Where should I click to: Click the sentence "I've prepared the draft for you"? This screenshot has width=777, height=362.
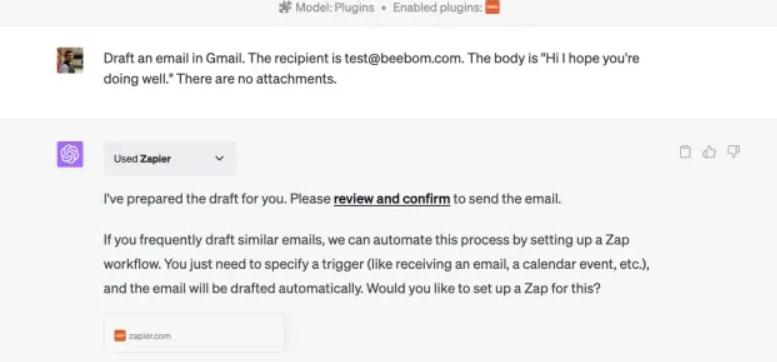pos(195,199)
